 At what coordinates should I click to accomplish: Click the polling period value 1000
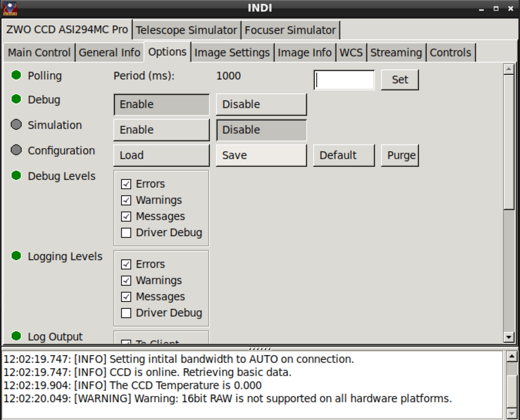pyautogui.click(x=228, y=76)
